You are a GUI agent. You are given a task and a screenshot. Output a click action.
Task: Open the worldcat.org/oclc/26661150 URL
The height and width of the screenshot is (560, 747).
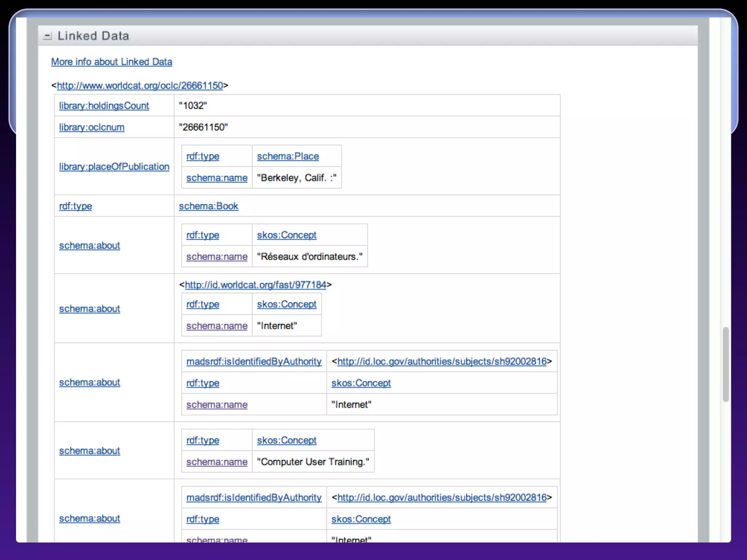[x=140, y=86]
